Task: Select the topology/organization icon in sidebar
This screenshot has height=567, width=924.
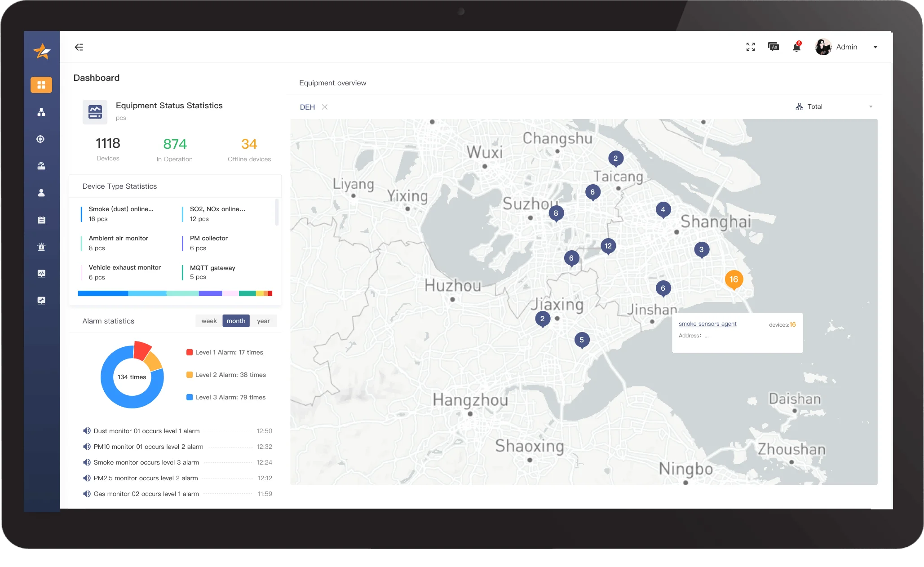Action: click(41, 112)
